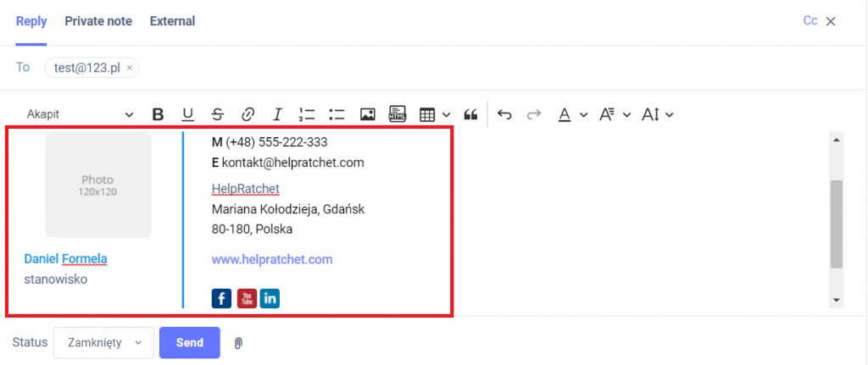Open the www.helpratchet.com link

pyautogui.click(x=271, y=260)
